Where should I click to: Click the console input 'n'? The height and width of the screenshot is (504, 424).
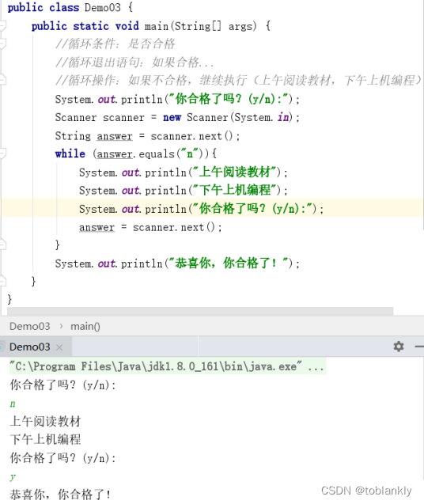13,404
